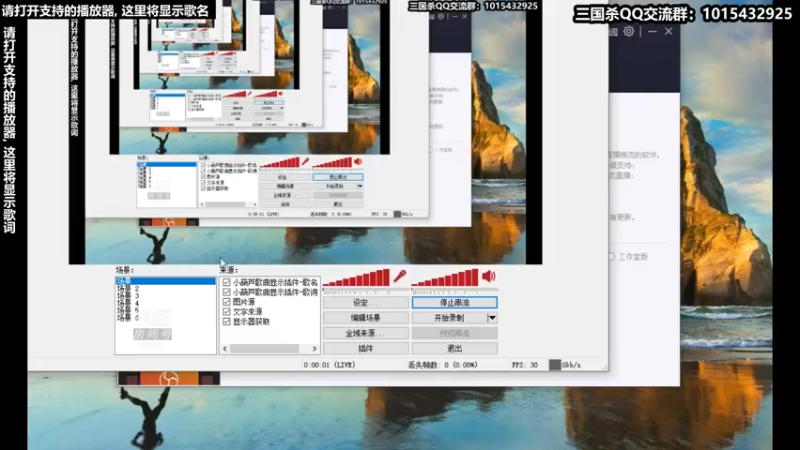
Task: Toggle the 文字来源 source checkbox
Action: (227, 312)
